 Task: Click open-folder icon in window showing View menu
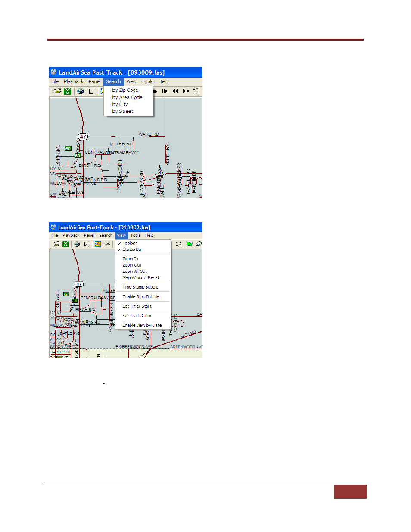(x=56, y=244)
